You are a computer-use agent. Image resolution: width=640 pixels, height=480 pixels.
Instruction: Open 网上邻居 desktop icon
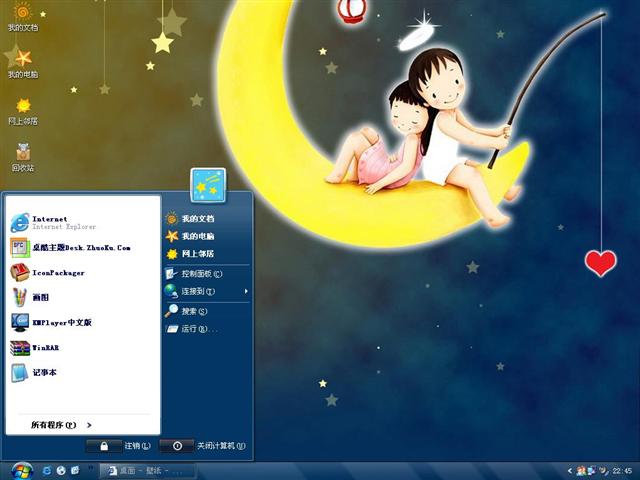[22, 108]
